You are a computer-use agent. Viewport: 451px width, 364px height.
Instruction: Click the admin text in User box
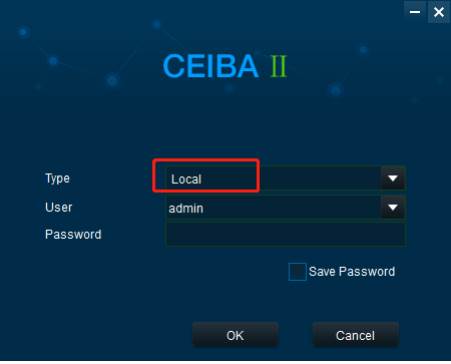pyautogui.click(x=186, y=209)
